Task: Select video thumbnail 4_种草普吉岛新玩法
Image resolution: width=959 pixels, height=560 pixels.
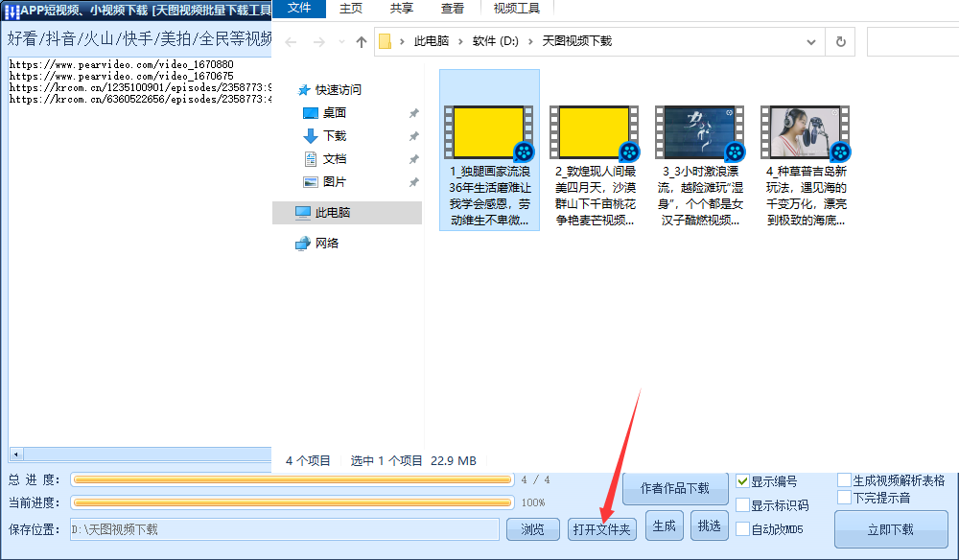Action: pos(806,132)
